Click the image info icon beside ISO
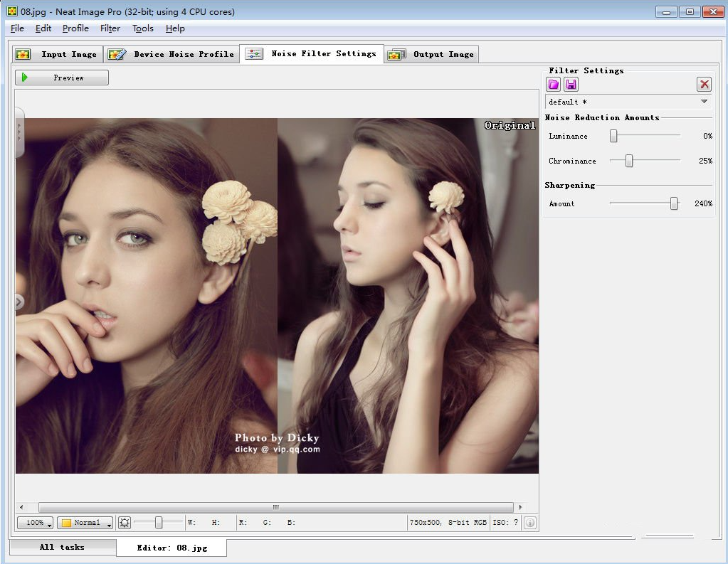Viewport: 728px width, 564px height. click(x=529, y=523)
